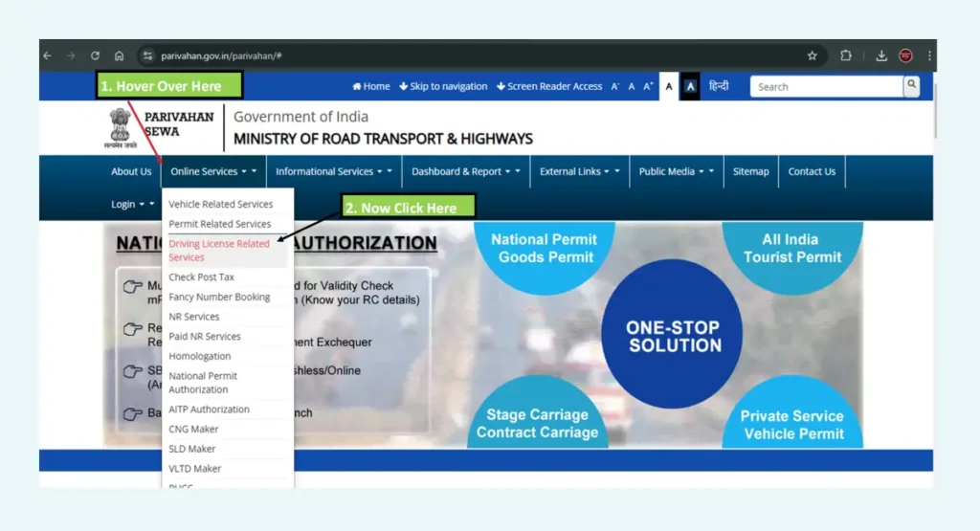Open the browser three-dot menu
Image resolution: width=980 pixels, height=531 pixels.
tap(929, 55)
